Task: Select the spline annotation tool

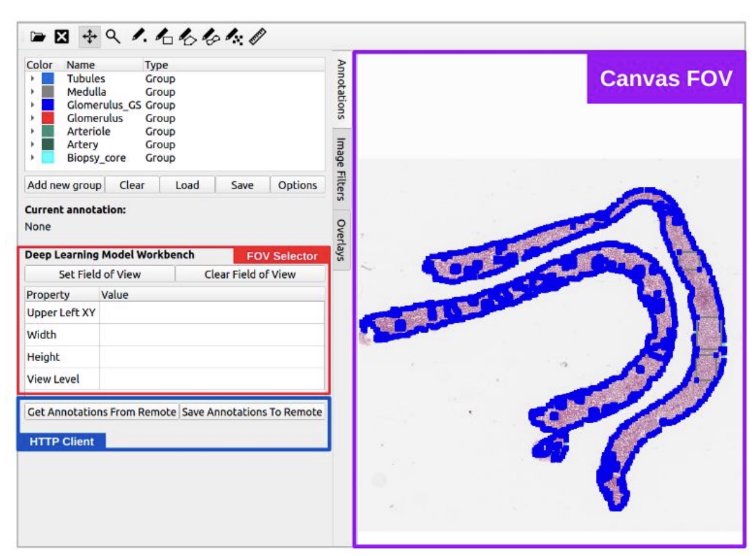Action: (211, 37)
